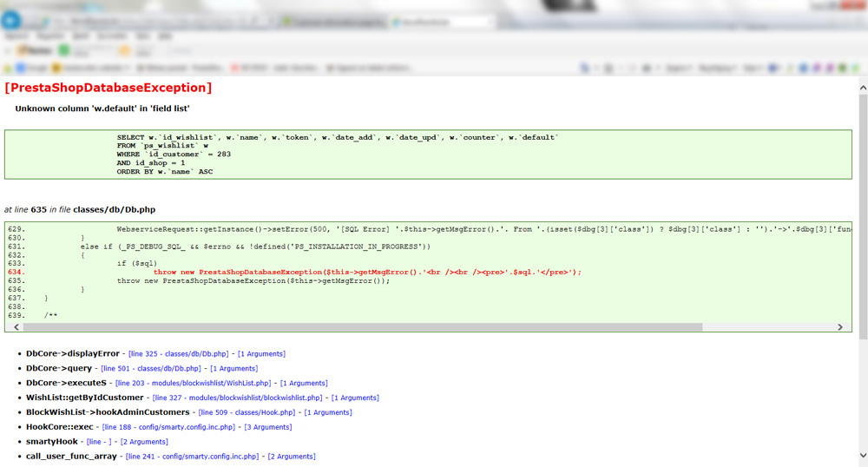Click the AND id_shop = 1 line
The image size is (868, 467).
[150, 162]
